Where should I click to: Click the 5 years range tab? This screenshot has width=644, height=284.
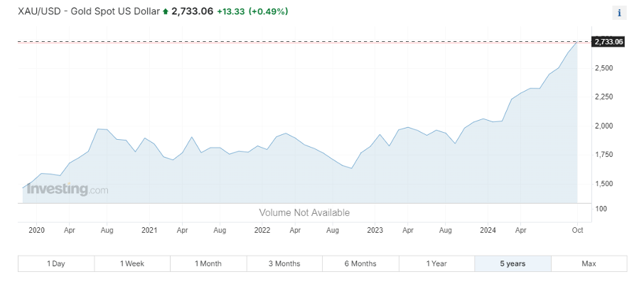click(512, 263)
